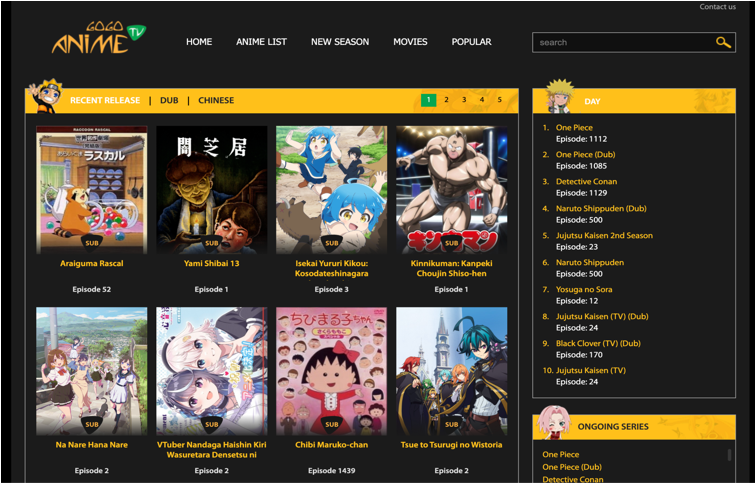755x483 pixels.
Task: Click the Chibi Maruko-chan title link
Action: tap(332, 444)
